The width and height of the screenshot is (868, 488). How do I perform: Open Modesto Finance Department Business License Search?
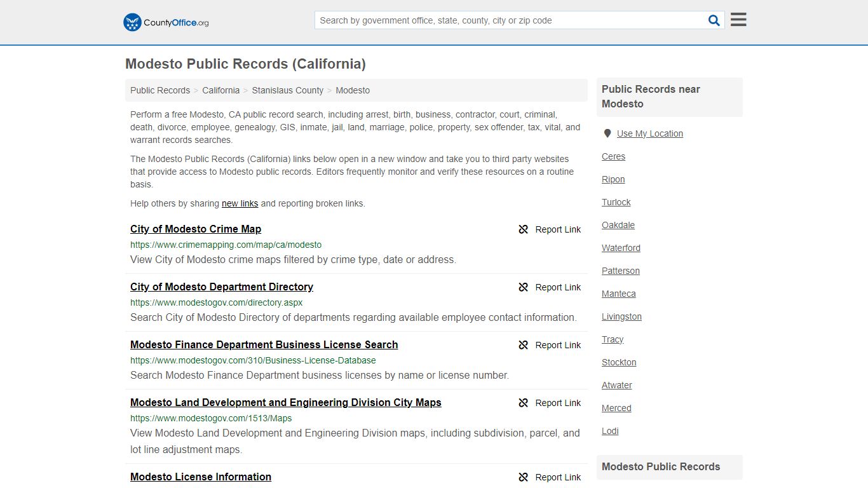click(264, 345)
